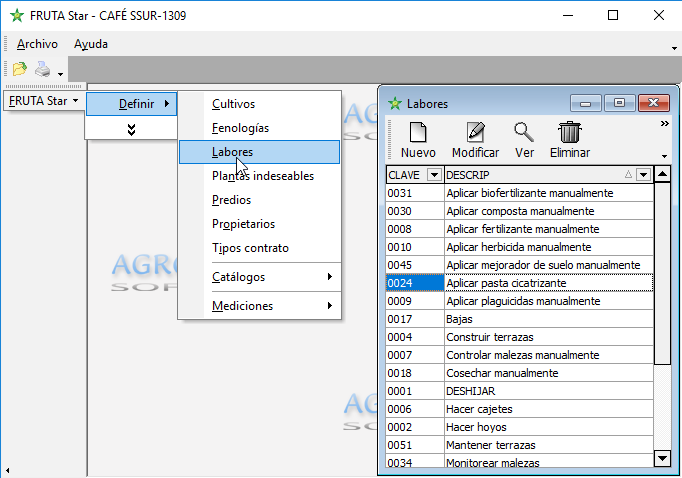Click the DESCRIP ascending sort triangle indicator
682x478 pixels.
tap(628, 174)
